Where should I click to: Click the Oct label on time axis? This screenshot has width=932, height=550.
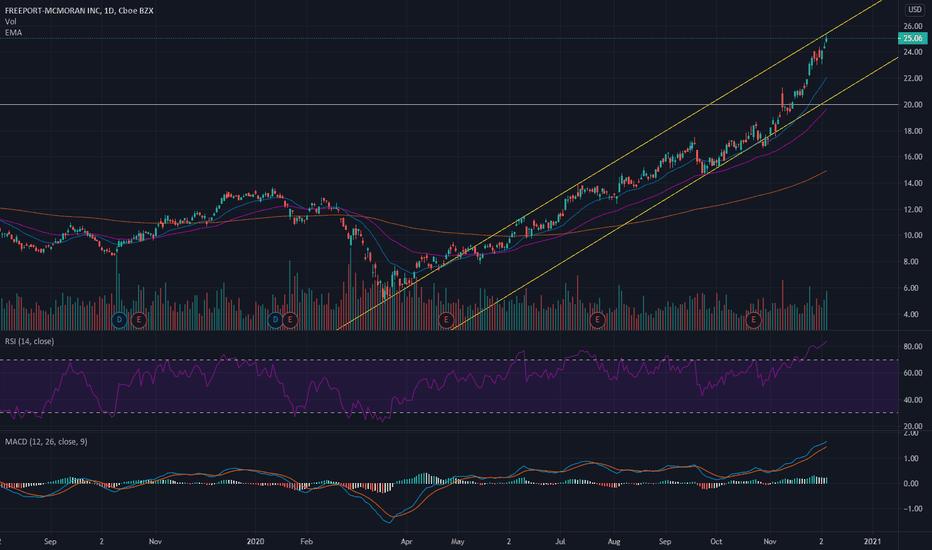(716, 542)
